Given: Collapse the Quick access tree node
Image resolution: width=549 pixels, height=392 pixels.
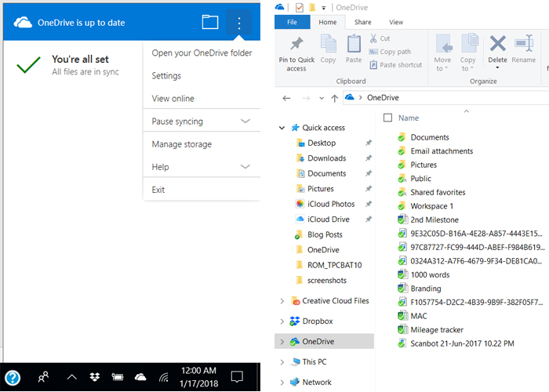Looking at the screenshot, I should [282, 128].
